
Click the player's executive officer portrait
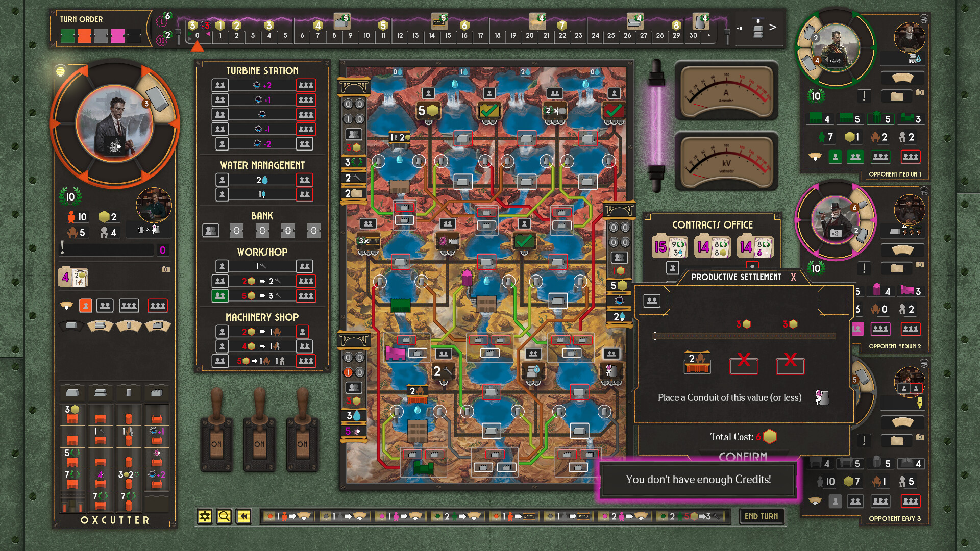point(154,205)
